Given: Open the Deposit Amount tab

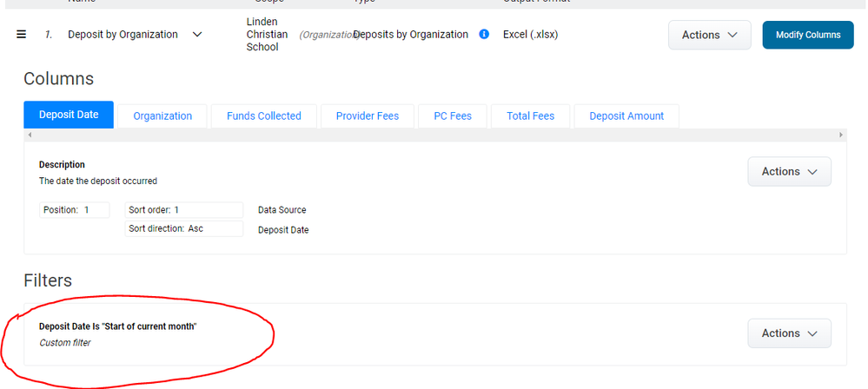Looking at the screenshot, I should (x=626, y=115).
